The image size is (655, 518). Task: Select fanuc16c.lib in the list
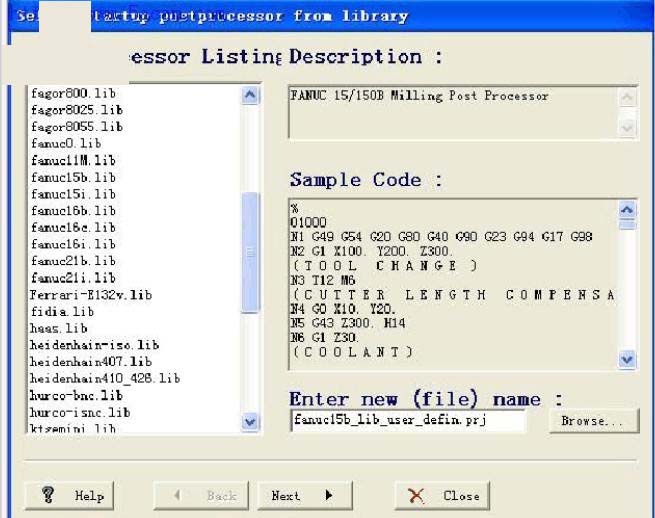[73, 227]
